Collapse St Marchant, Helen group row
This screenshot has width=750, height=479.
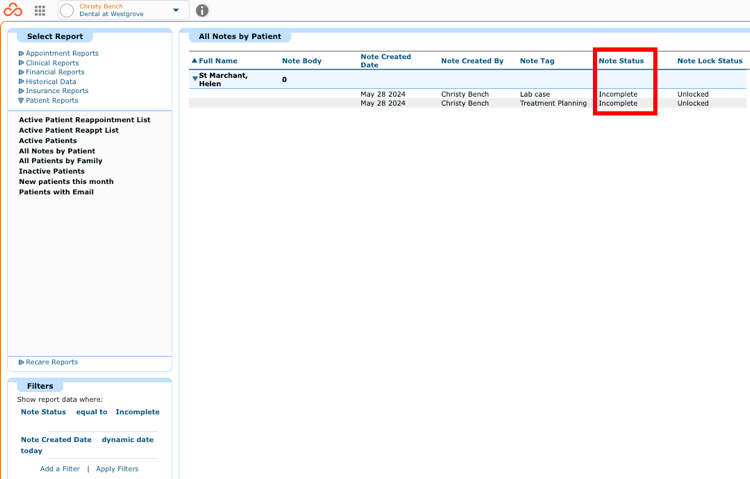point(195,78)
